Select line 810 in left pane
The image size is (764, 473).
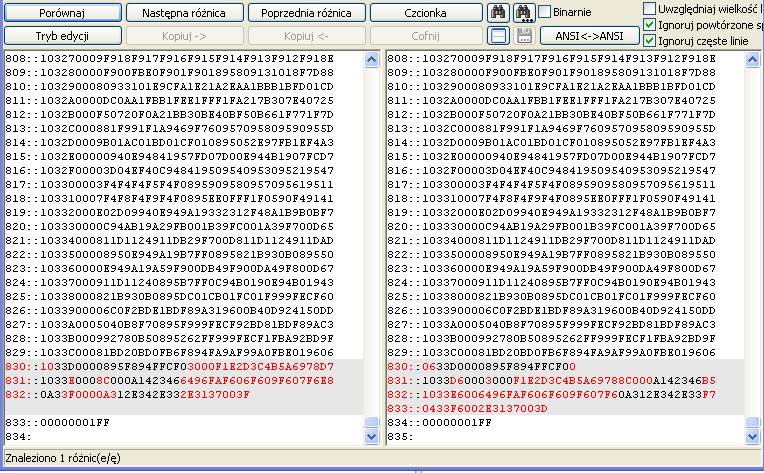click(170, 87)
